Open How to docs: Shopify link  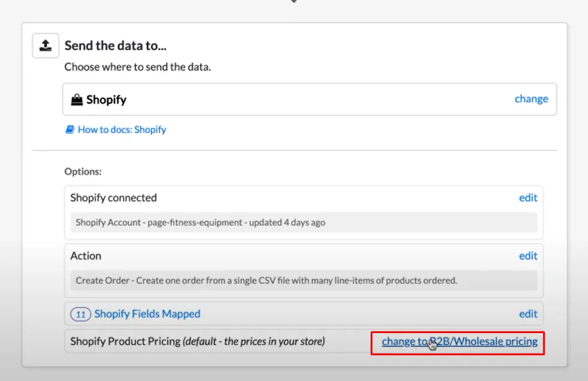click(x=122, y=130)
